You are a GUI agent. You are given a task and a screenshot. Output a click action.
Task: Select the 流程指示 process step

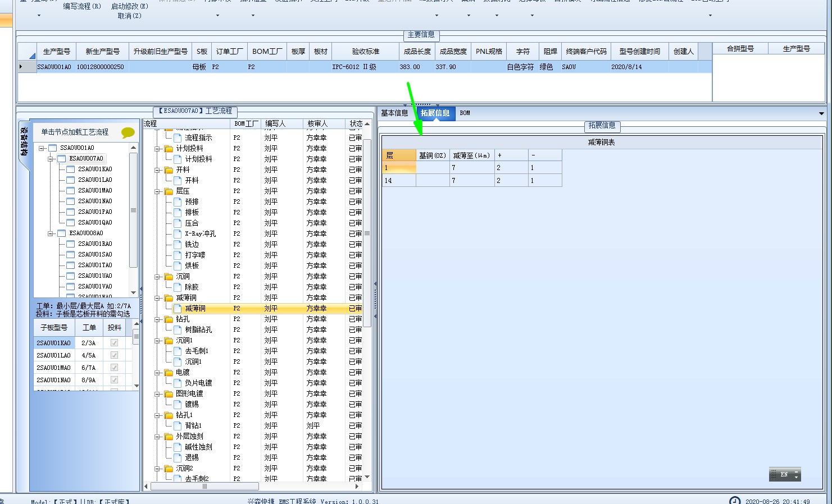198,138
